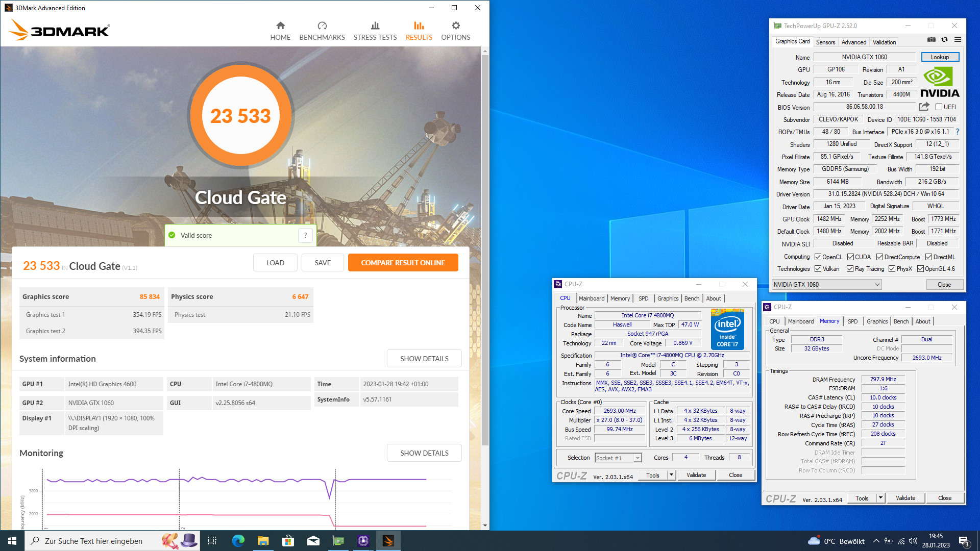Screen dimensions: 980x551
Task: Switch to the Sensors tab in GPU-Z
Action: click(825, 42)
